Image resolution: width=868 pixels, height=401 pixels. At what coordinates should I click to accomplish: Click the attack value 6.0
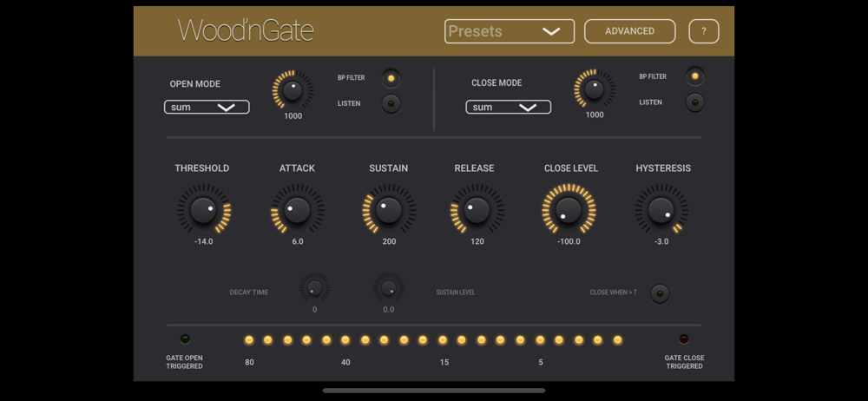pos(298,242)
